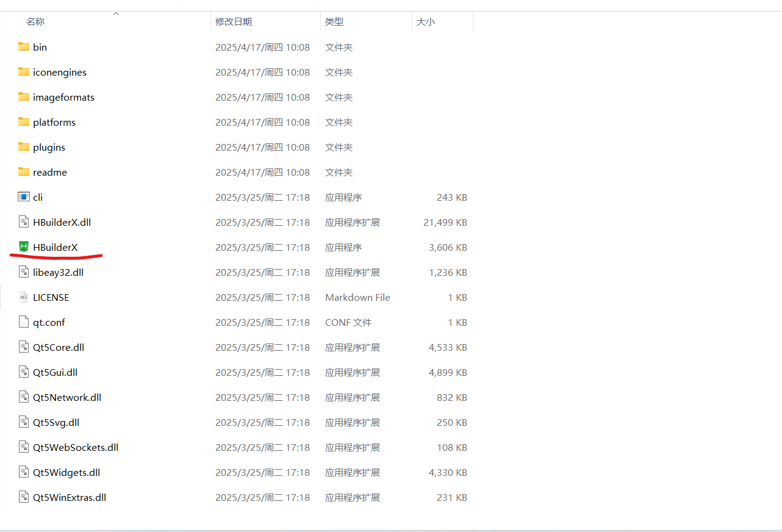Click the Qt5Network.dll file icon
The width and height of the screenshot is (782, 532).
click(24, 397)
